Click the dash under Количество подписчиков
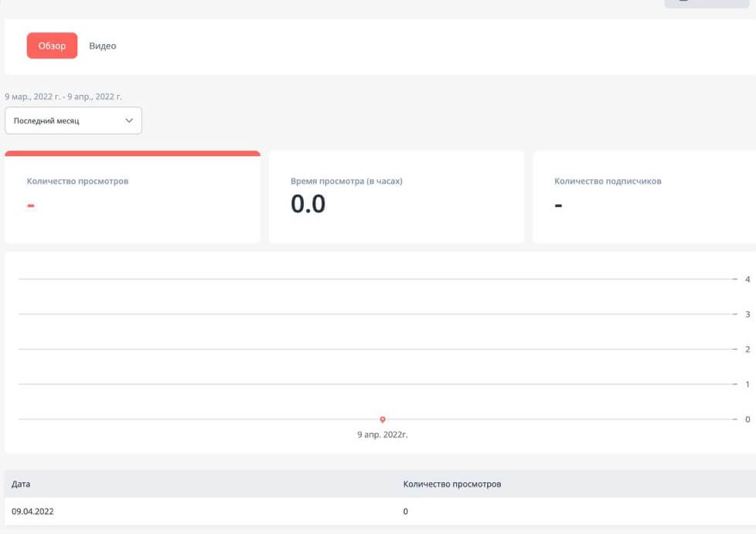This screenshot has width=756, height=534. click(x=558, y=206)
